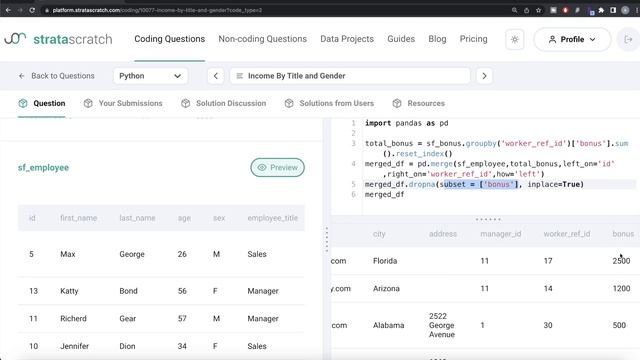Click the import pandas line in editor

click(407, 123)
